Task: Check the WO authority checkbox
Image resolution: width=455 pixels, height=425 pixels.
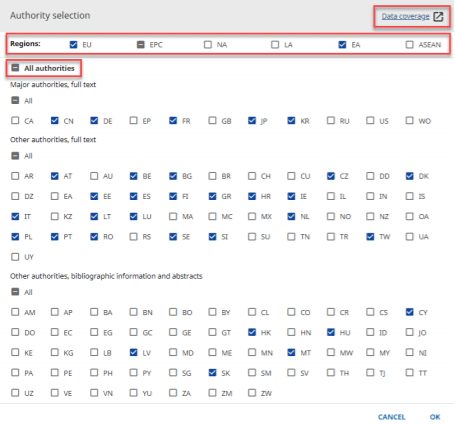Action: point(409,120)
